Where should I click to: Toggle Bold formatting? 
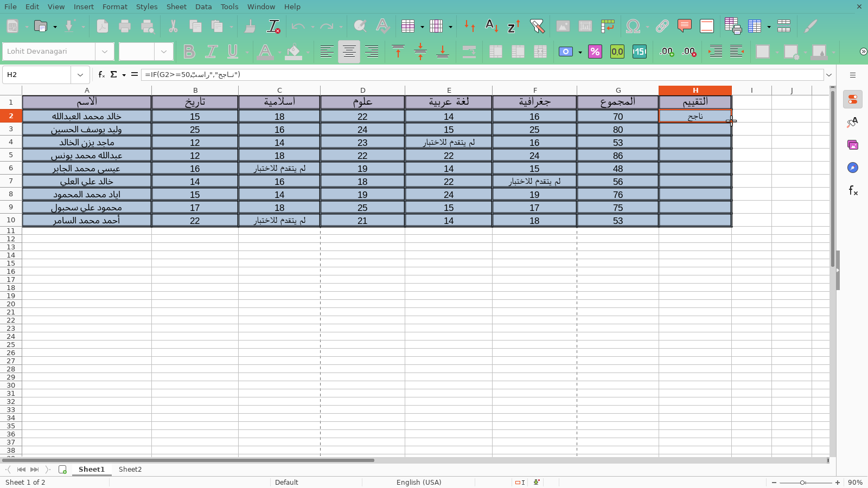click(189, 52)
